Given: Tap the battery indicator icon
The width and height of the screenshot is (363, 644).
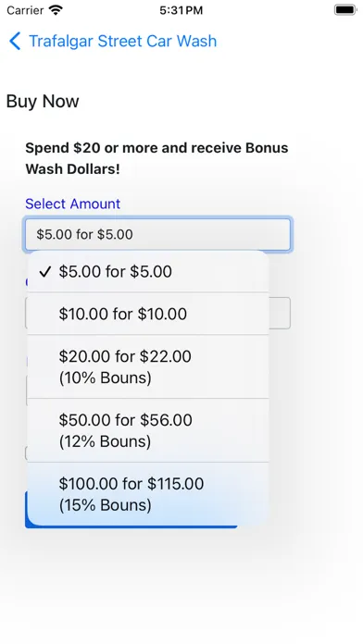Looking at the screenshot, I should point(344,10).
